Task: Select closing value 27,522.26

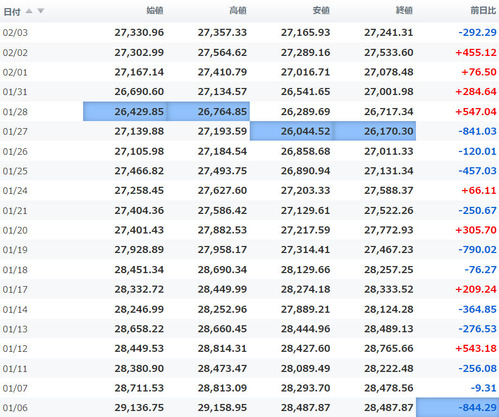Action: [389, 210]
